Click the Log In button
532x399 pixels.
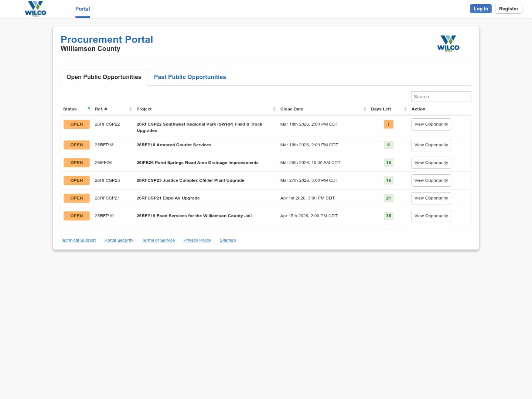click(480, 9)
